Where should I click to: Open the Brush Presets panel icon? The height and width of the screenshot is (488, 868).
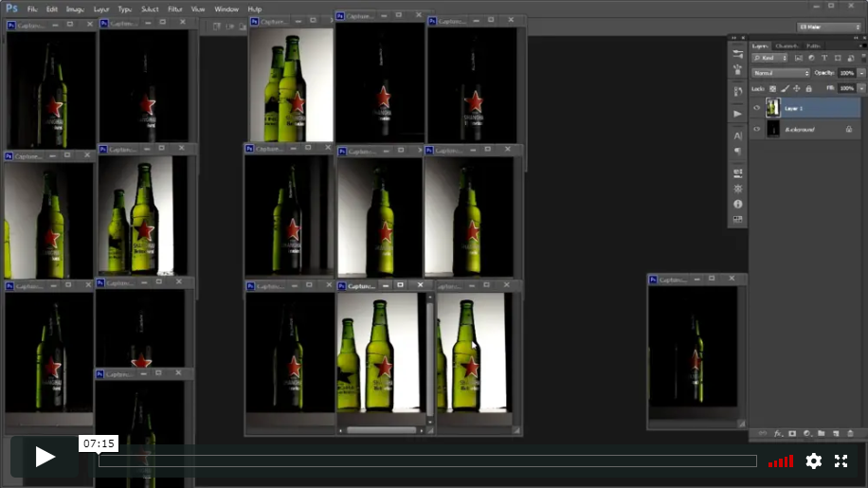tap(738, 54)
